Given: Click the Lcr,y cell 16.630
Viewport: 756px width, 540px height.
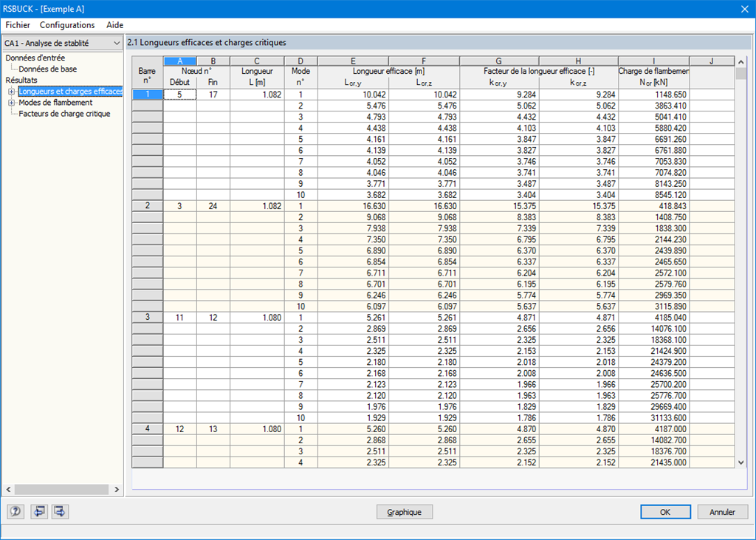Looking at the screenshot, I should coord(354,206).
